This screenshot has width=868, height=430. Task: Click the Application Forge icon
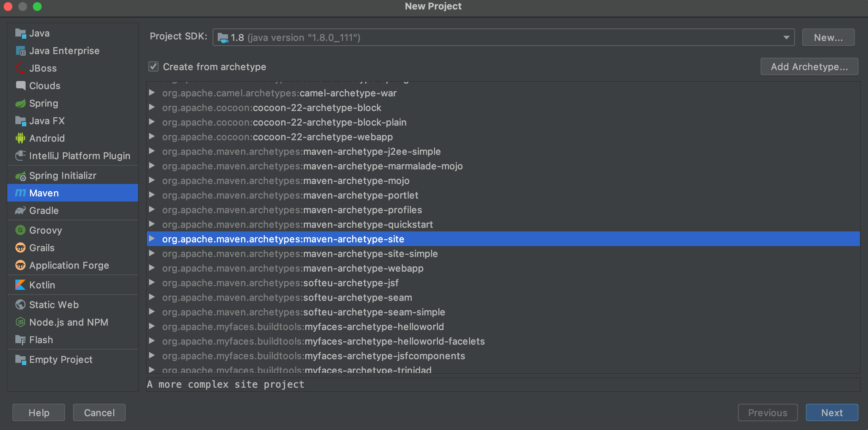click(x=20, y=265)
